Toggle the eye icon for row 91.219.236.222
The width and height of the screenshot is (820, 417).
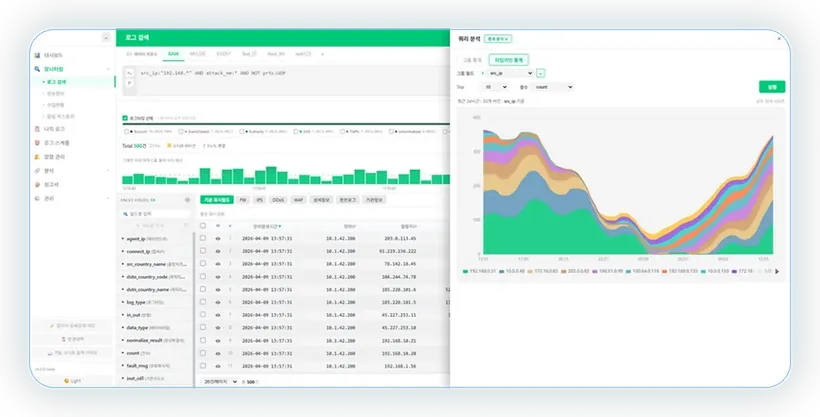coord(218,251)
